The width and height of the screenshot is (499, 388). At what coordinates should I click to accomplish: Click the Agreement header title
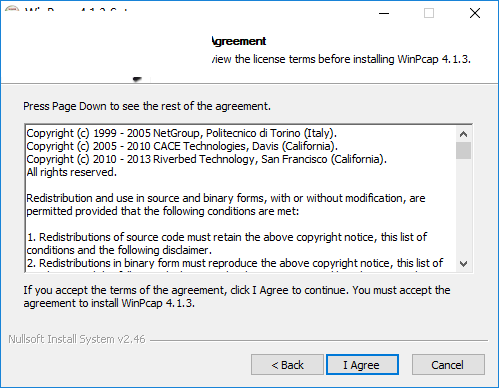(x=239, y=41)
